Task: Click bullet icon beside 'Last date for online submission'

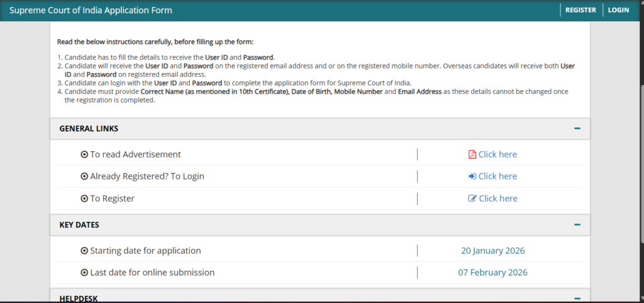Action: (x=84, y=273)
